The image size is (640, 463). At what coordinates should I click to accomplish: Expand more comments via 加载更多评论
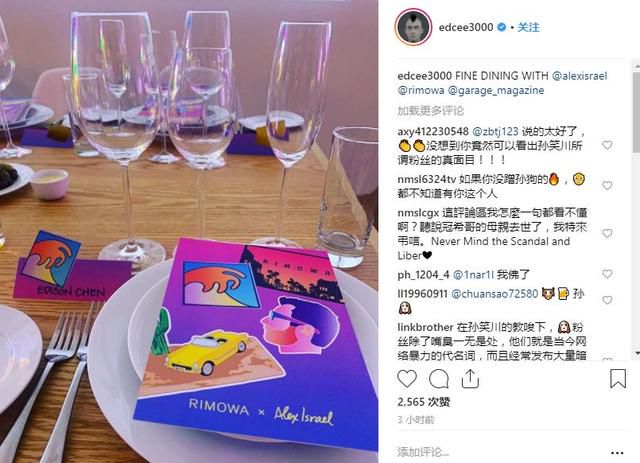[431, 111]
